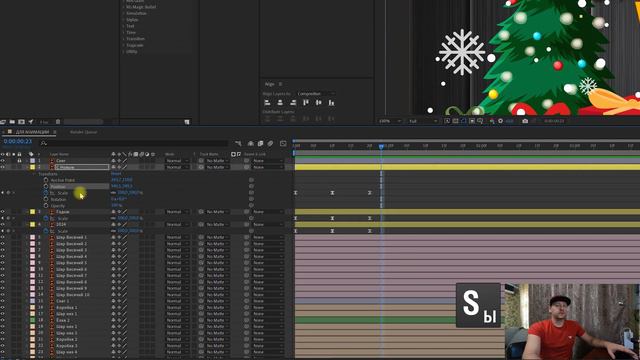Image resolution: width=640 pixels, height=360 pixels.
Task: Click the trash icon in Project panel
Action: pos(58,122)
